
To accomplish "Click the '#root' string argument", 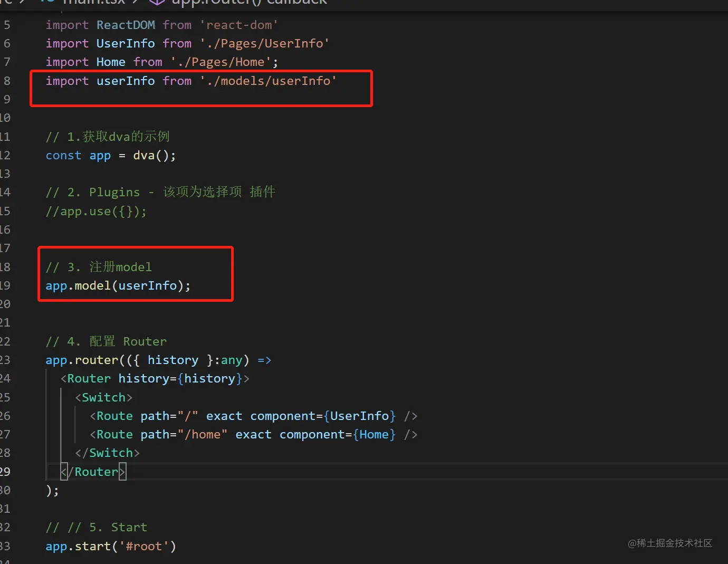I will [x=144, y=546].
